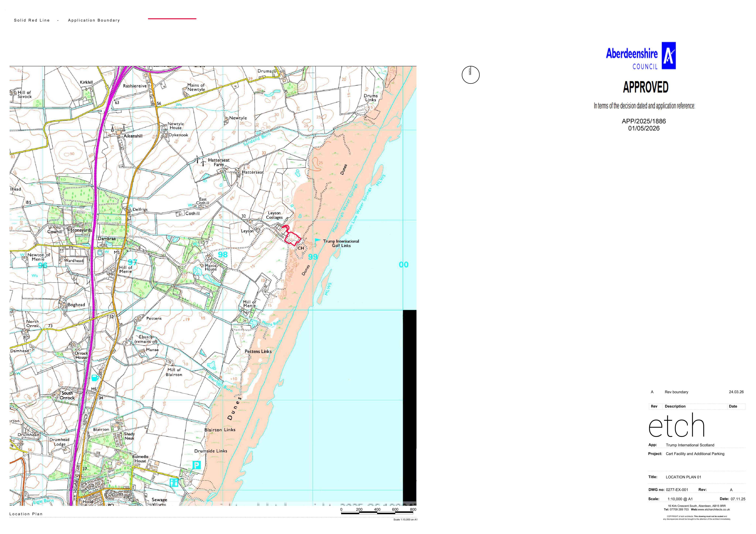Screen dimensions: 756x534
Task: Select the 'Hatterseat Farm' map label
Action: tap(219, 162)
